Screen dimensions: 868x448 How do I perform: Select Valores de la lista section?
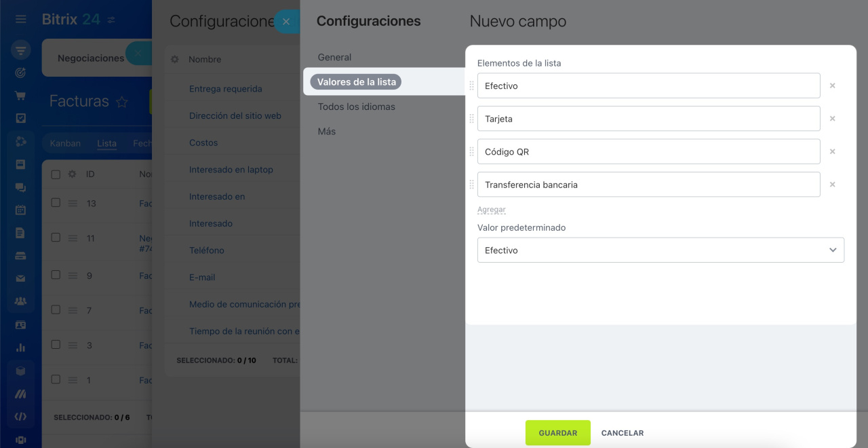pos(356,82)
